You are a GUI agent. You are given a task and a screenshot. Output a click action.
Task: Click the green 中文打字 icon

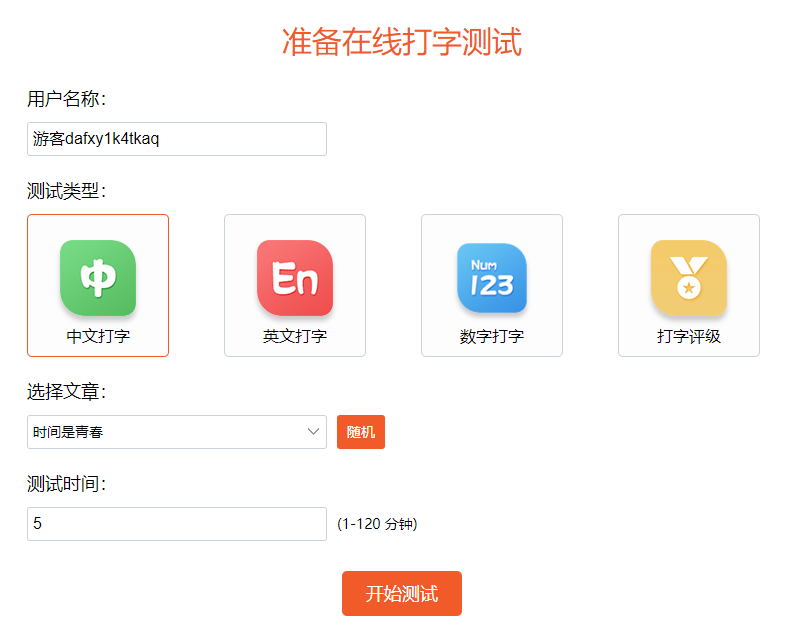coord(97,279)
